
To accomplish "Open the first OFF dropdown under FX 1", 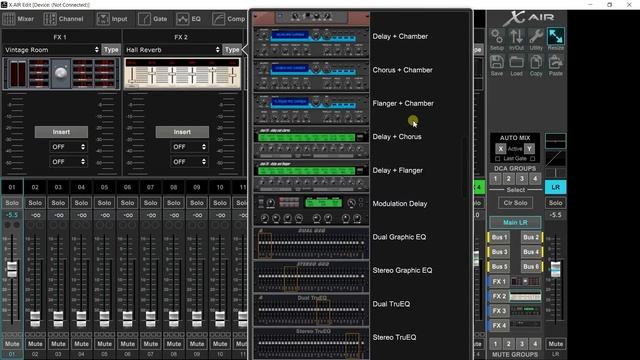I will point(68,147).
